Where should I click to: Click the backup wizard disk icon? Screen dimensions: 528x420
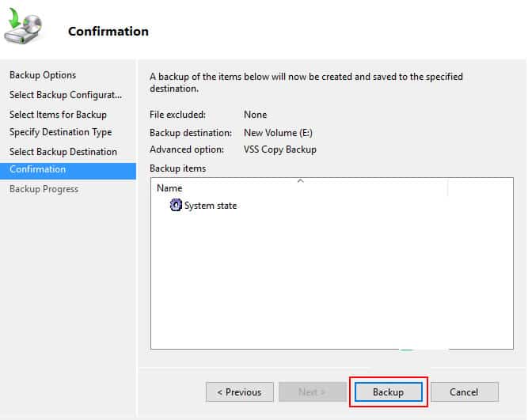point(23,26)
